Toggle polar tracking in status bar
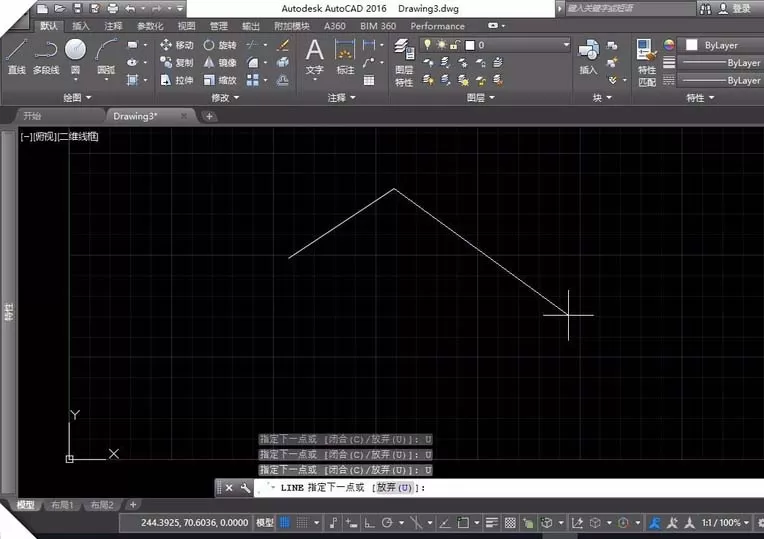 click(387, 523)
